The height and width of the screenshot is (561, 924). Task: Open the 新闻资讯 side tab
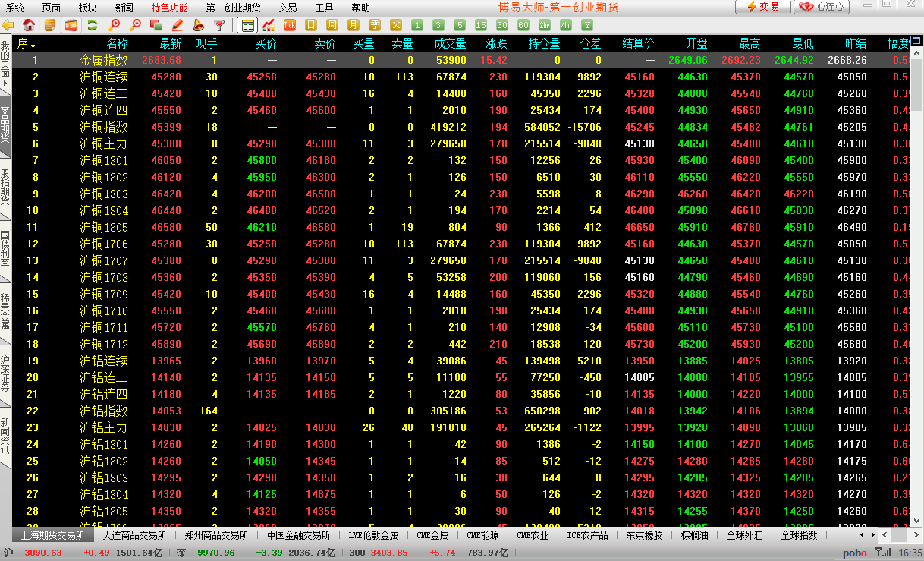(5, 437)
